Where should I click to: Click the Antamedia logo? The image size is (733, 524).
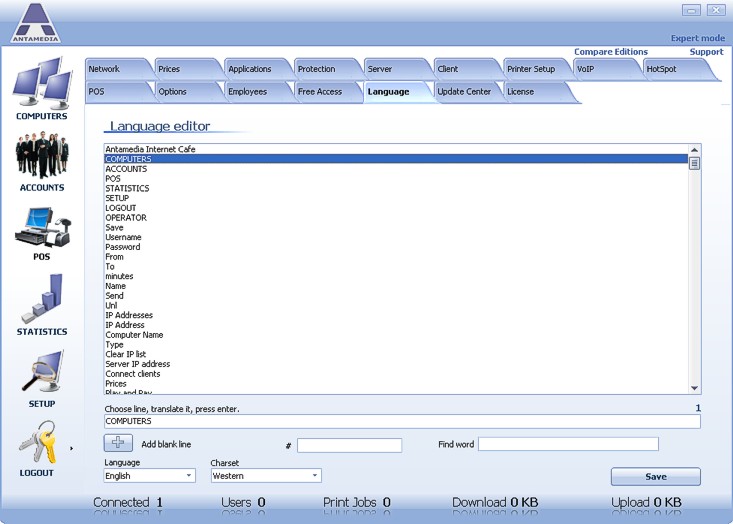(x=36, y=23)
